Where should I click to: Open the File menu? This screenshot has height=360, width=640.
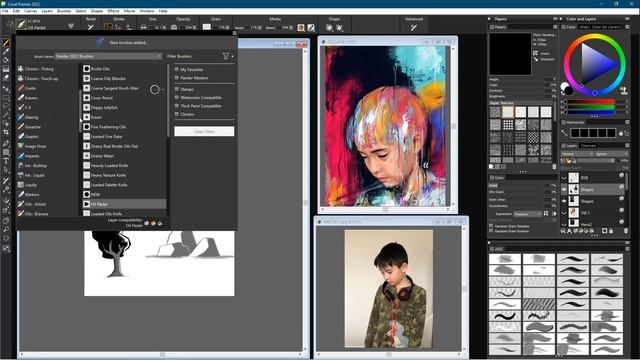[x=5, y=11]
